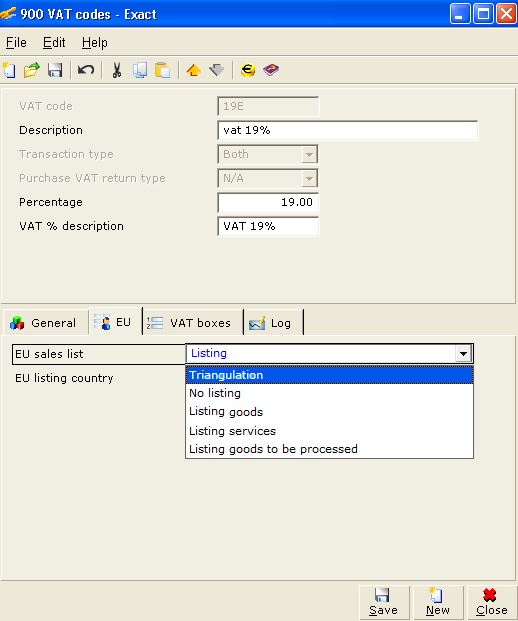Viewport: 518px width, 621px height.
Task: Click into the Description input field
Action: click(348, 130)
